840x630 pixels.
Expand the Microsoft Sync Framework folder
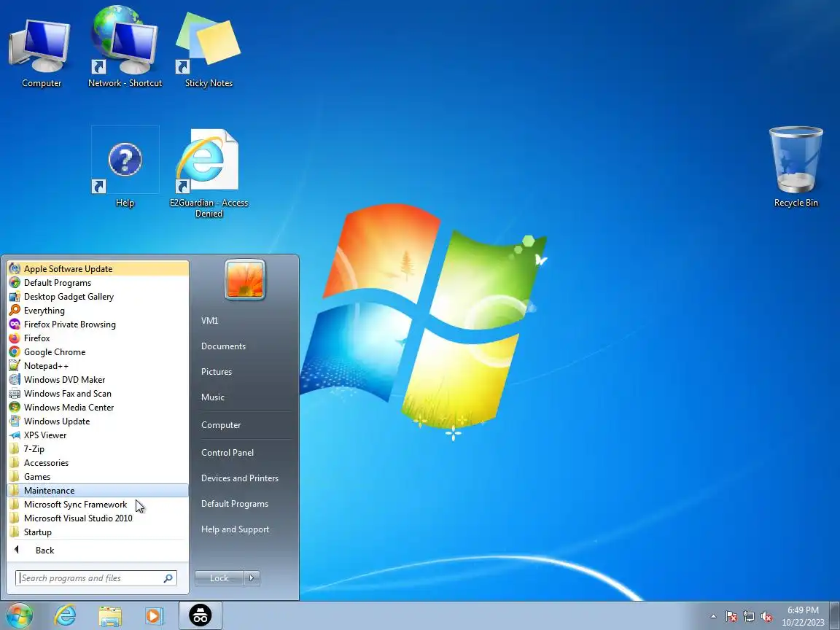pos(98,505)
